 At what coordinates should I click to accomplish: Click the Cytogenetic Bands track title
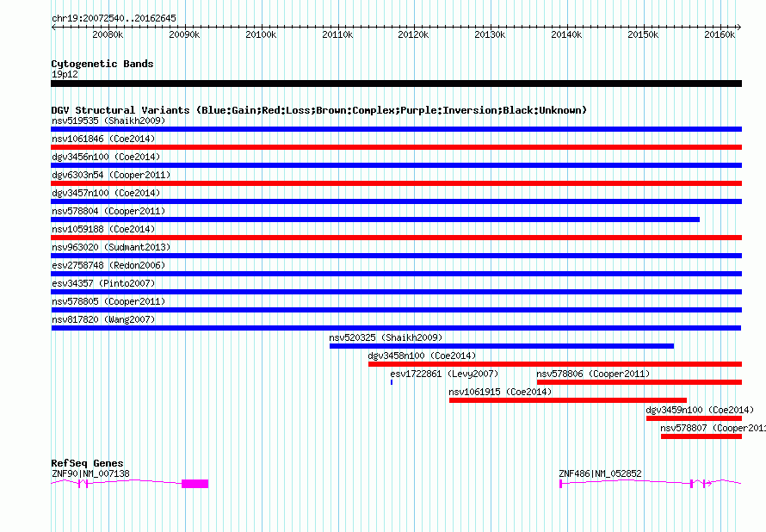coord(102,64)
